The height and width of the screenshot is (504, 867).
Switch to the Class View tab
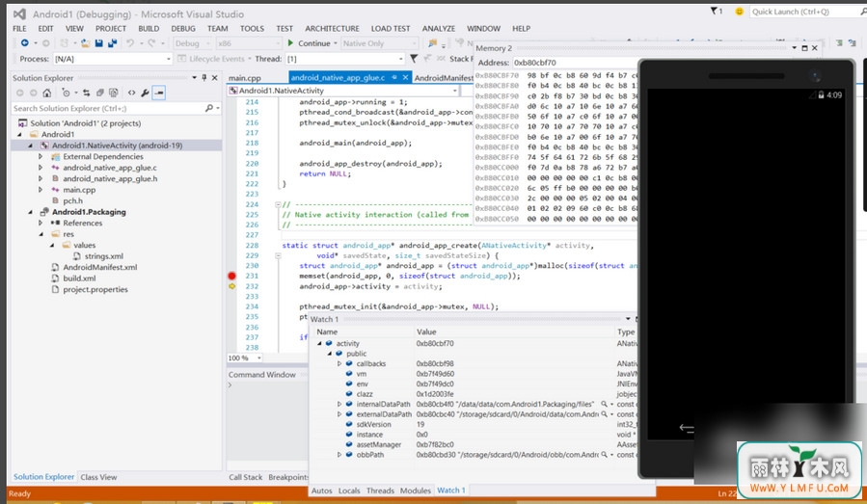tap(98, 477)
